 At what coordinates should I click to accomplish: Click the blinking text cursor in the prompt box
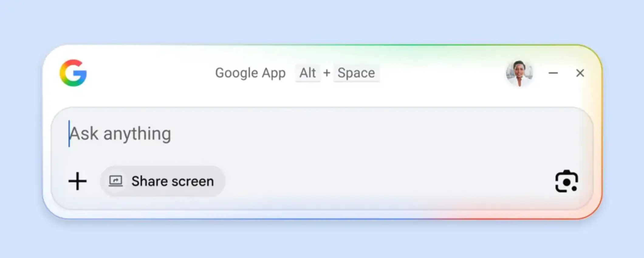(x=69, y=134)
